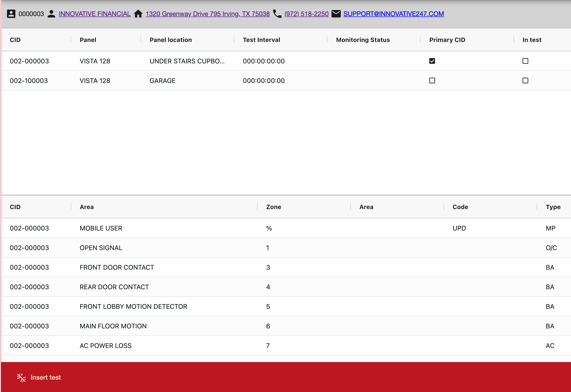Select the MOBILE USER zone row
Viewport: 571px width, 392px height.
pyautogui.click(x=286, y=228)
